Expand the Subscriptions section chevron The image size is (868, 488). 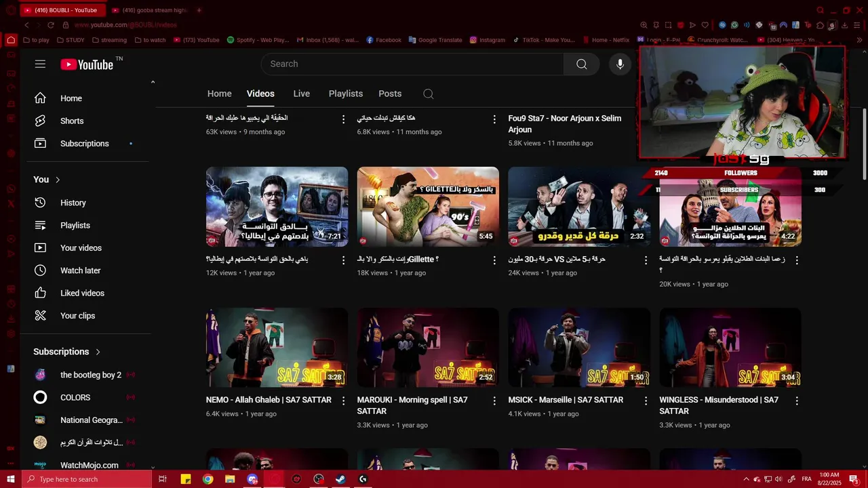(x=98, y=352)
